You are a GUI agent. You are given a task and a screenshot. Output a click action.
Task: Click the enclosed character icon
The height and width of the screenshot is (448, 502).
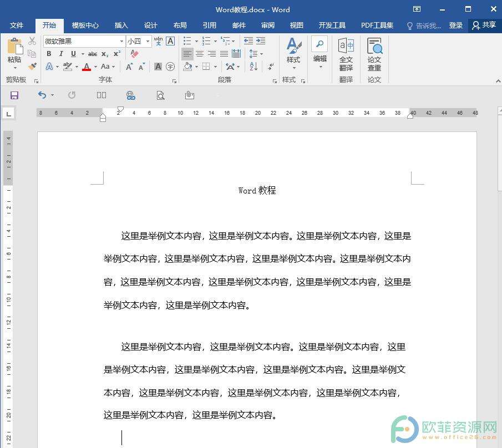click(x=170, y=67)
